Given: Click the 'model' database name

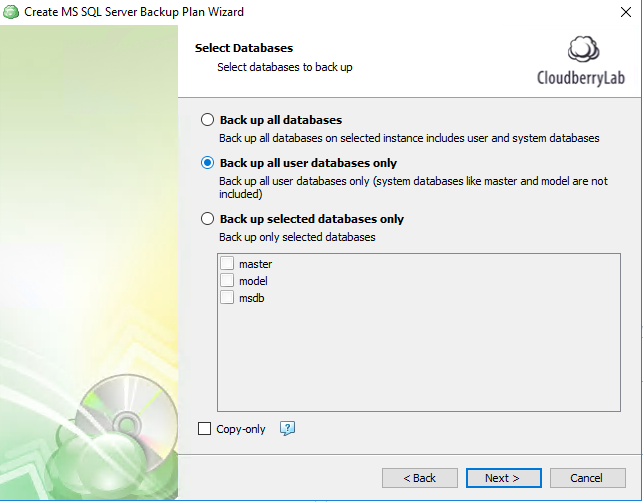Looking at the screenshot, I should coord(253,281).
